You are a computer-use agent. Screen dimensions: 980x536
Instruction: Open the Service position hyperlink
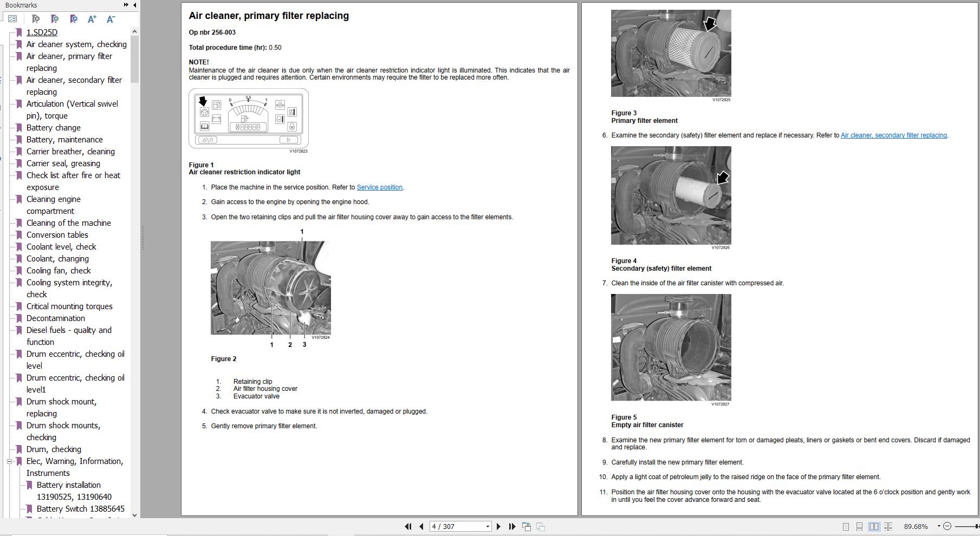tap(380, 187)
